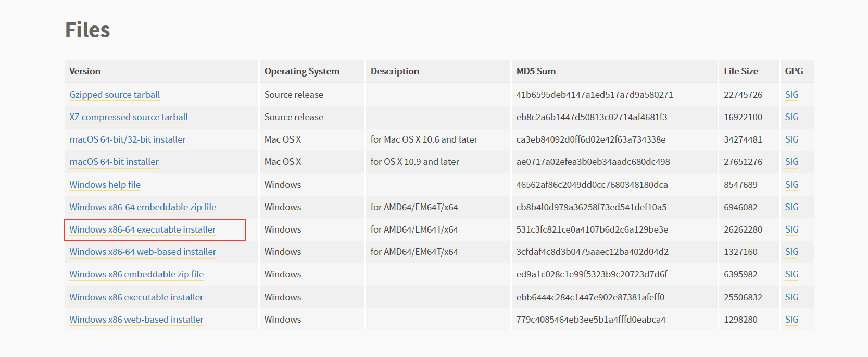Select MD5 sum ae0717a02efea3b0eb34aadc680dc498
Screen dimensions: 868x357
click(x=593, y=162)
